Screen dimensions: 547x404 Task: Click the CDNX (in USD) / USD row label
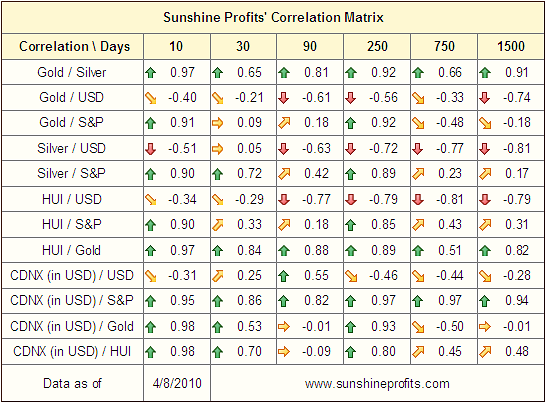72,276
